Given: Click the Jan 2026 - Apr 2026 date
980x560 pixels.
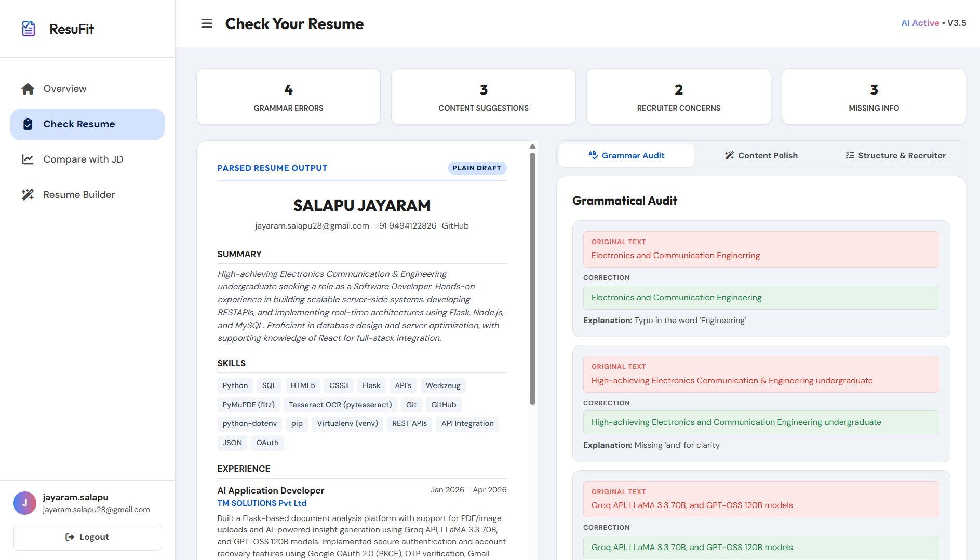Looking at the screenshot, I should coord(468,490).
